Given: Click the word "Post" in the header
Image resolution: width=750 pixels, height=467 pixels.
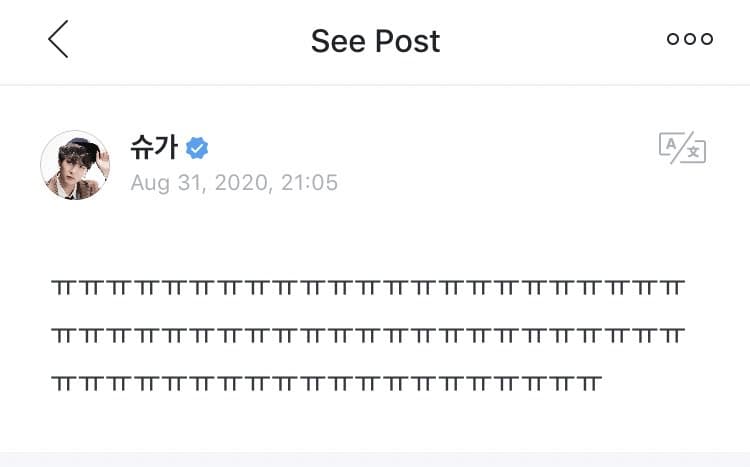Looking at the screenshot, I should [407, 41].
